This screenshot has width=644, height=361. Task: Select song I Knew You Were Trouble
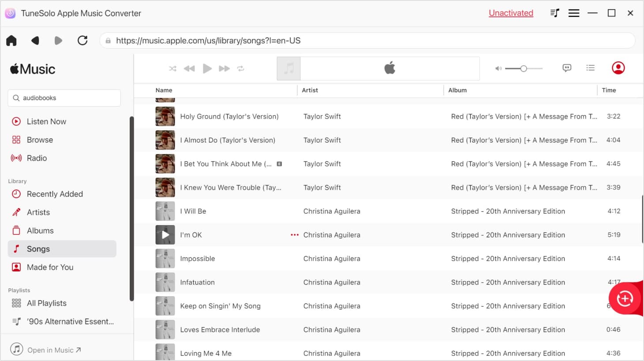[231, 188]
